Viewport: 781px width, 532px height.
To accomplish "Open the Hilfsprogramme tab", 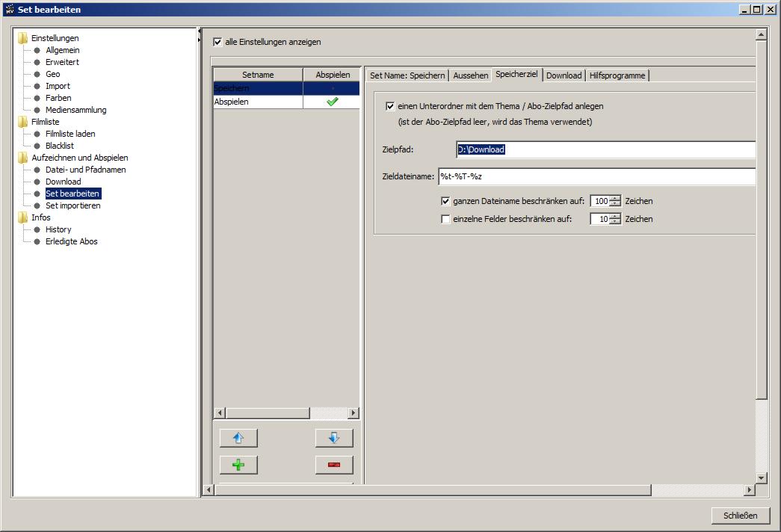I will (x=617, y=75).
